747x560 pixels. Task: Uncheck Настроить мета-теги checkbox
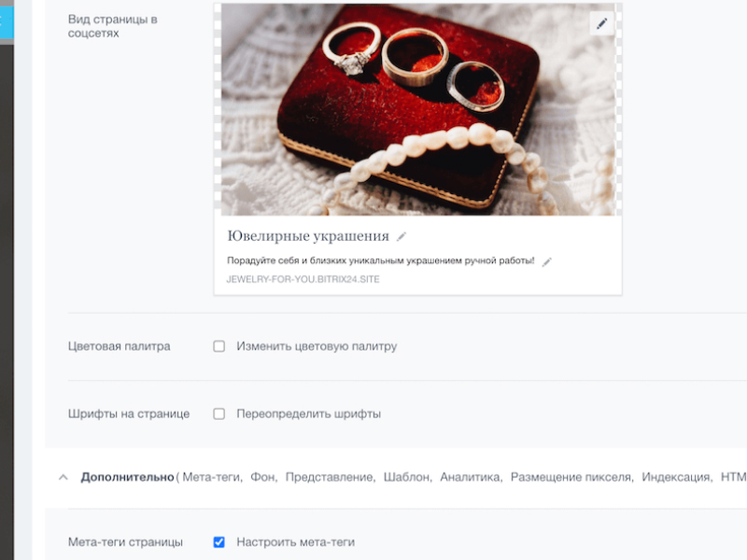pos(219,542)
